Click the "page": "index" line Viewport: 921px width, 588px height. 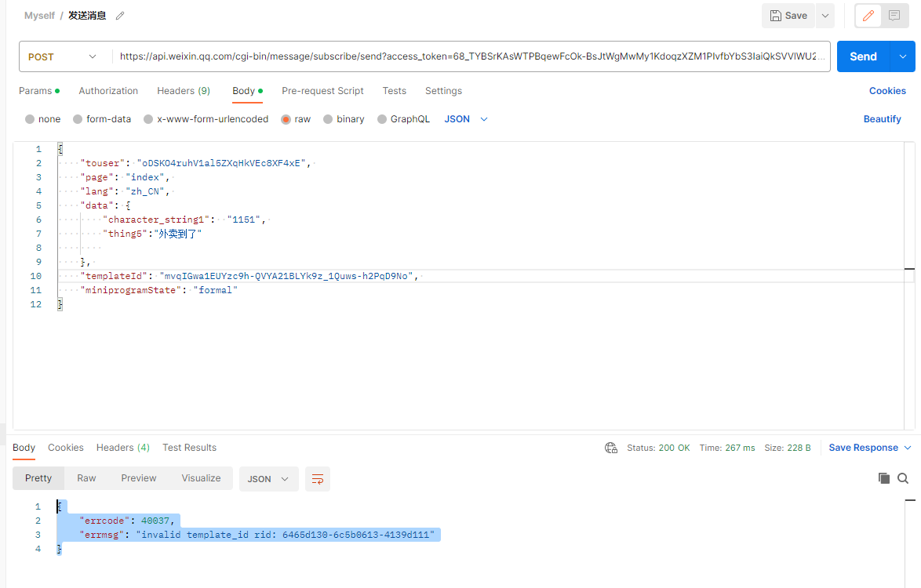click(125, 177)
